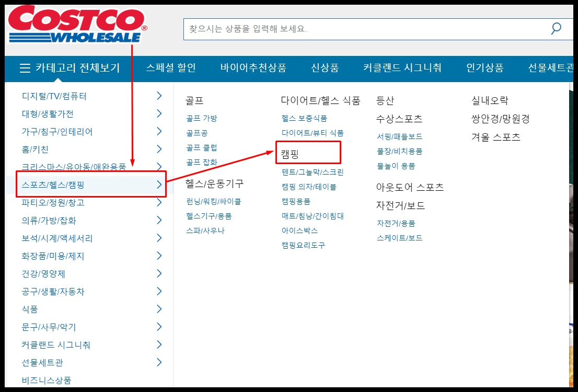This screenshot has width=578, height=392.
Task: Expand the 디지털/TV/컴퓨터 category chevron
Action: pos(159,96)
